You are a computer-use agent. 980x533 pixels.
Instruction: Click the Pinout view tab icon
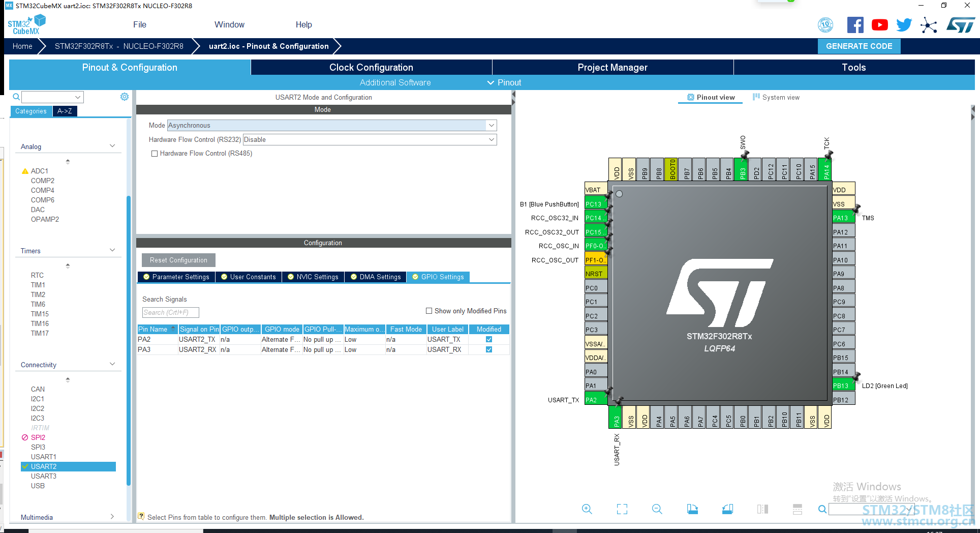point(690,97)
